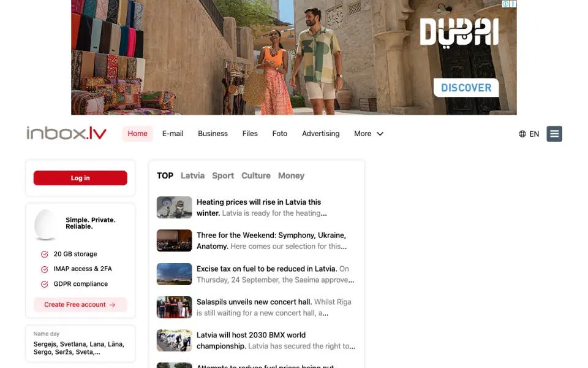
Task: Click the 'Simple. Private. Reliable.' heading
Action: [x=91, y=223]
